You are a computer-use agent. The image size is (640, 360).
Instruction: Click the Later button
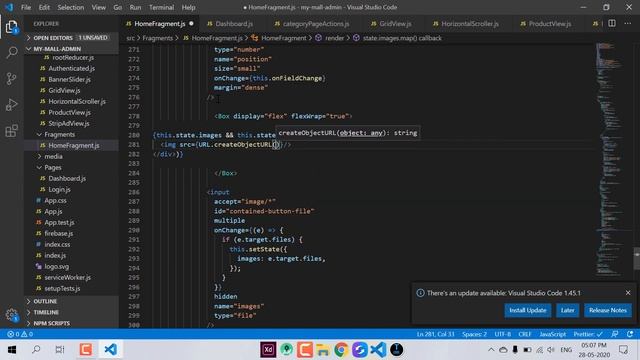(x=567, y=310)
